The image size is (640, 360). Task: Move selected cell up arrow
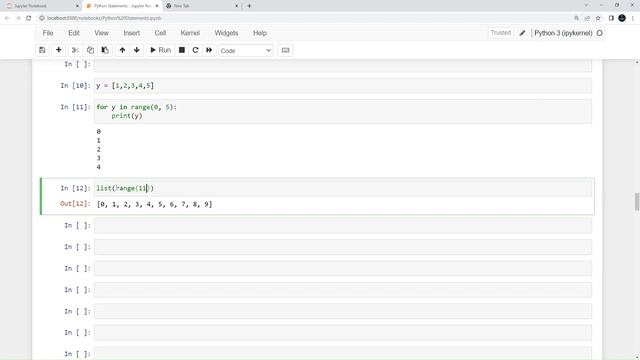122,50
